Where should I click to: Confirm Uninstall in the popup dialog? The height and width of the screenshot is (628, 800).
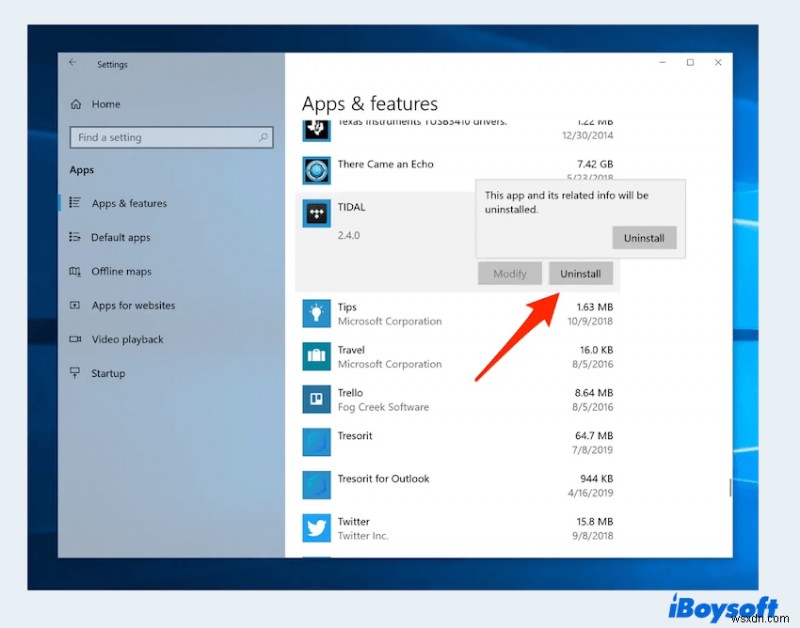tap(644, 238)
